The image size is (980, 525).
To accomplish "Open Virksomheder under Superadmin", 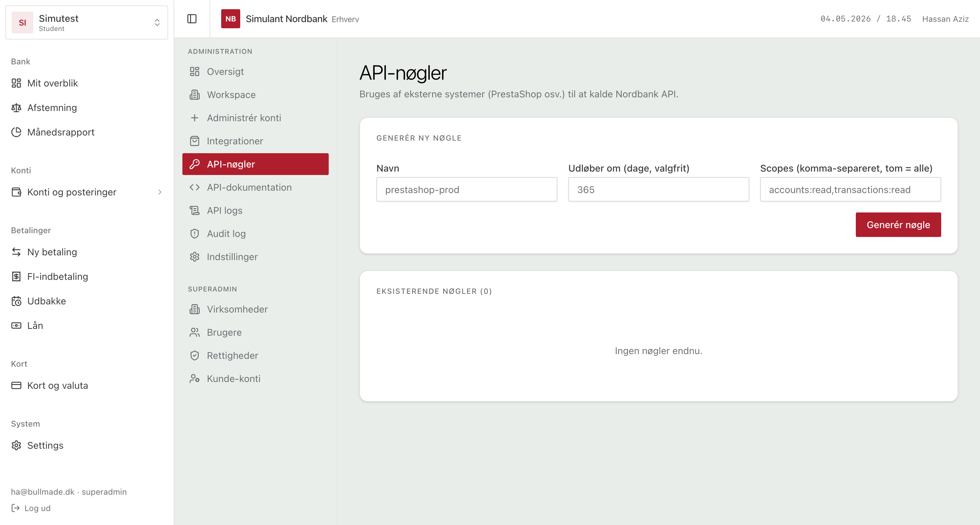I will coord(255,309).
